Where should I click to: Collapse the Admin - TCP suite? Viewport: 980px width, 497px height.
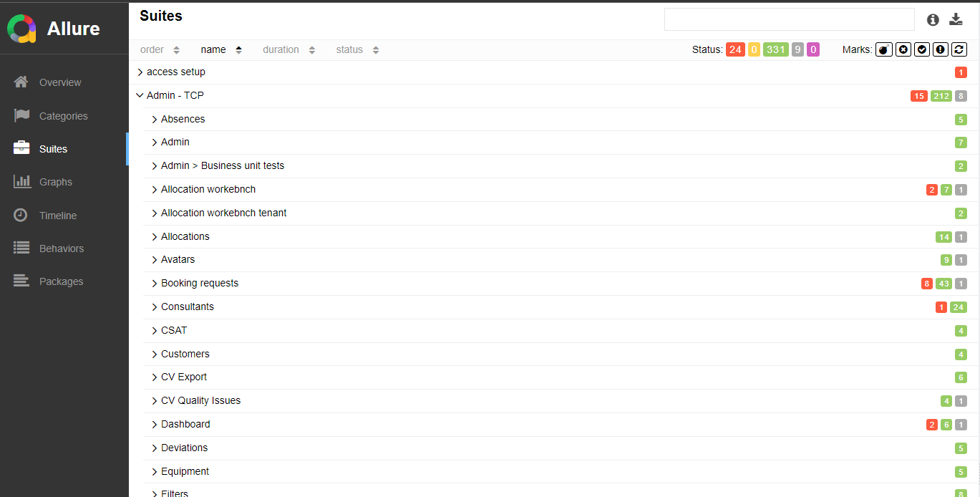140,95
